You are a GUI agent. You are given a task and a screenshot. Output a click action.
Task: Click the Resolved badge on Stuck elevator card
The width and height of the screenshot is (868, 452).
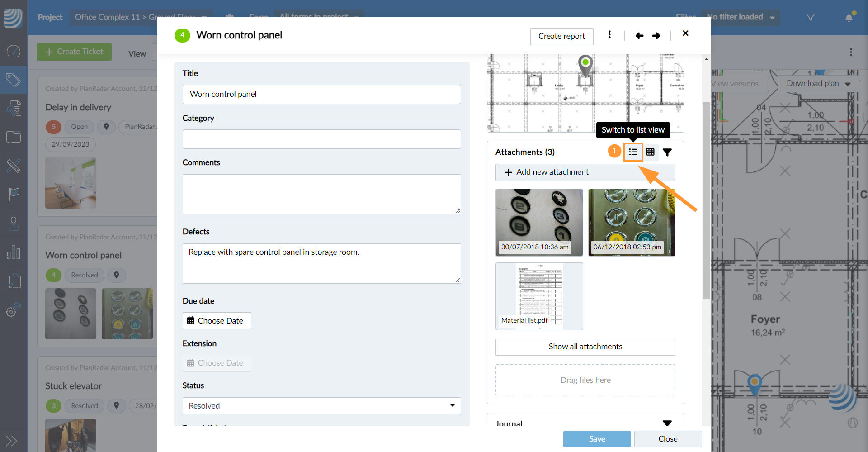point(85,406)
